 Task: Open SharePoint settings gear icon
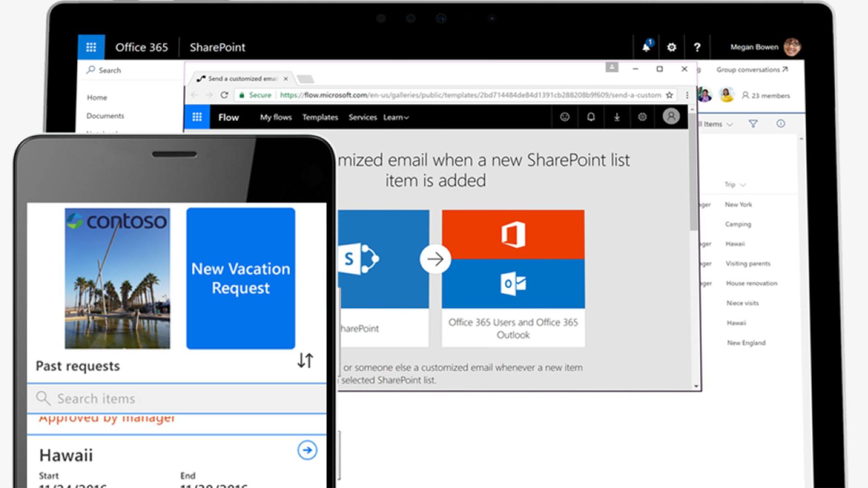[x=671, y=47]
